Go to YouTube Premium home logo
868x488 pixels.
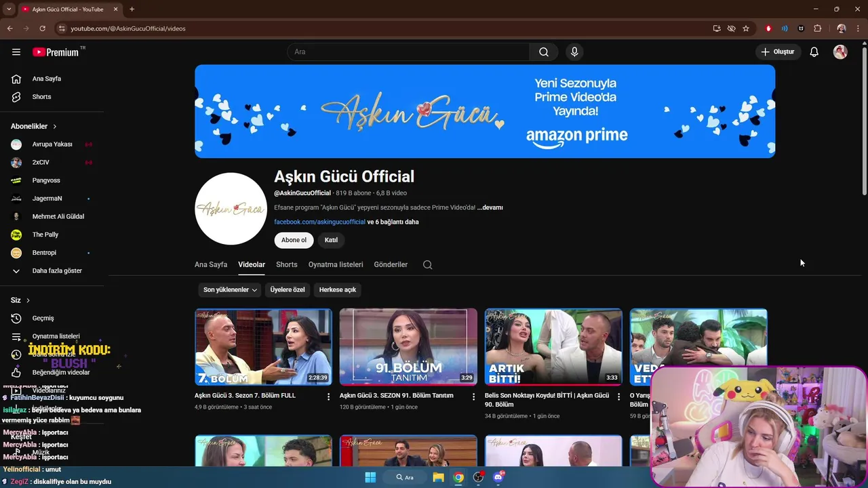[x=56, y=52]
